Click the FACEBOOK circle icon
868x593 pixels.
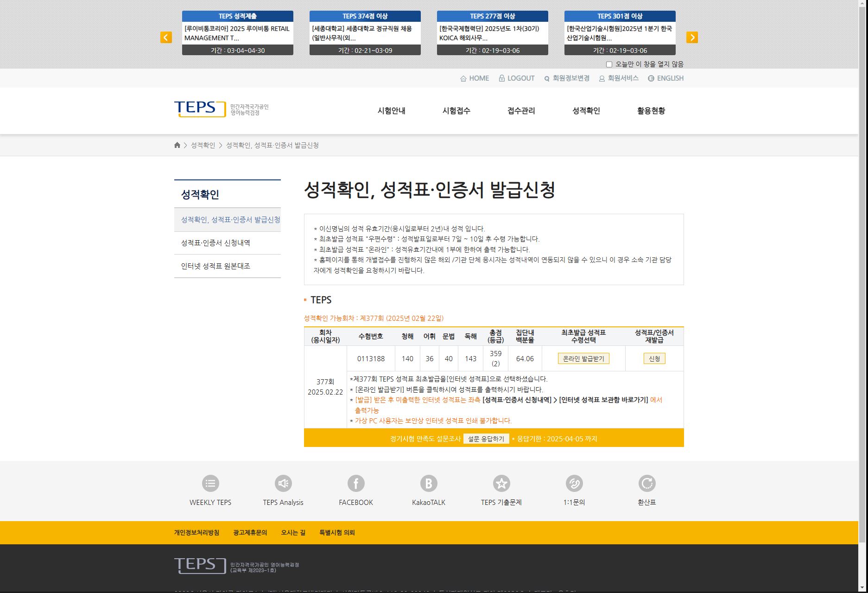(356, 484)
